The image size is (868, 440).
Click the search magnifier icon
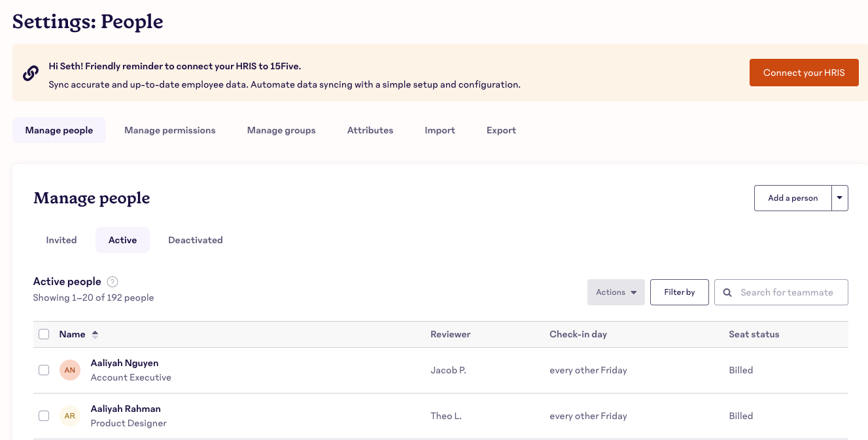[727, 292]
